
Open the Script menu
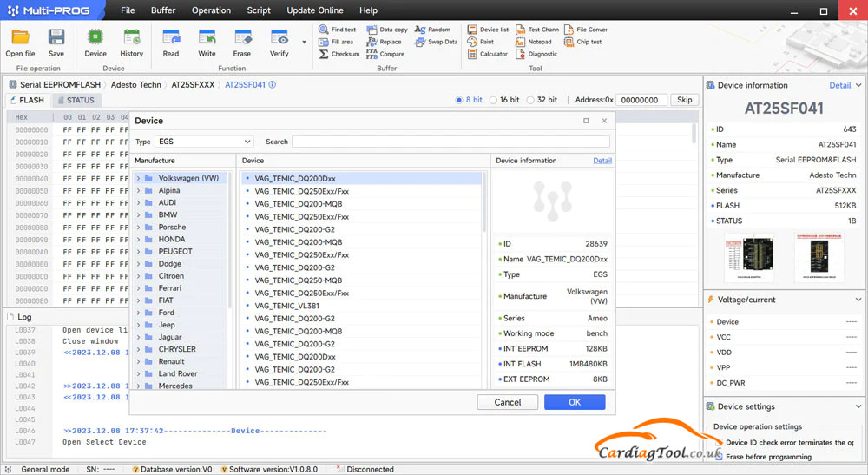coord(259,10)
